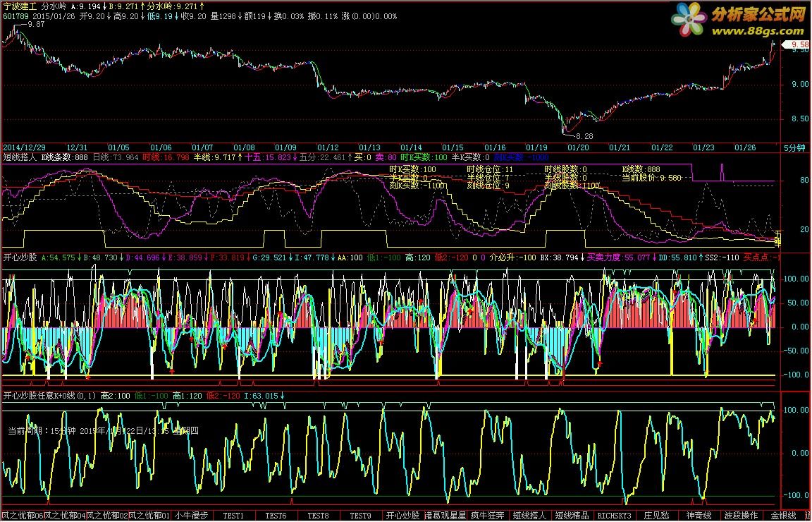Click the 开心炒股 indicator panel title

20,257
